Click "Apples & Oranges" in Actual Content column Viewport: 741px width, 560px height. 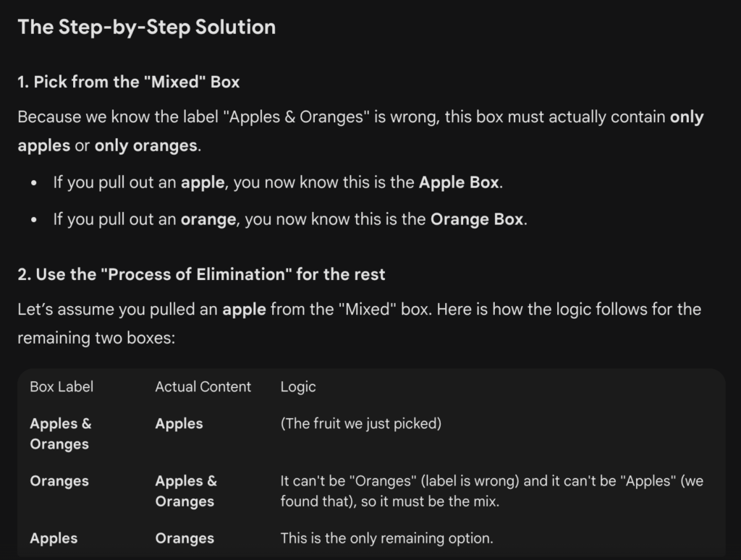[185, 491]
